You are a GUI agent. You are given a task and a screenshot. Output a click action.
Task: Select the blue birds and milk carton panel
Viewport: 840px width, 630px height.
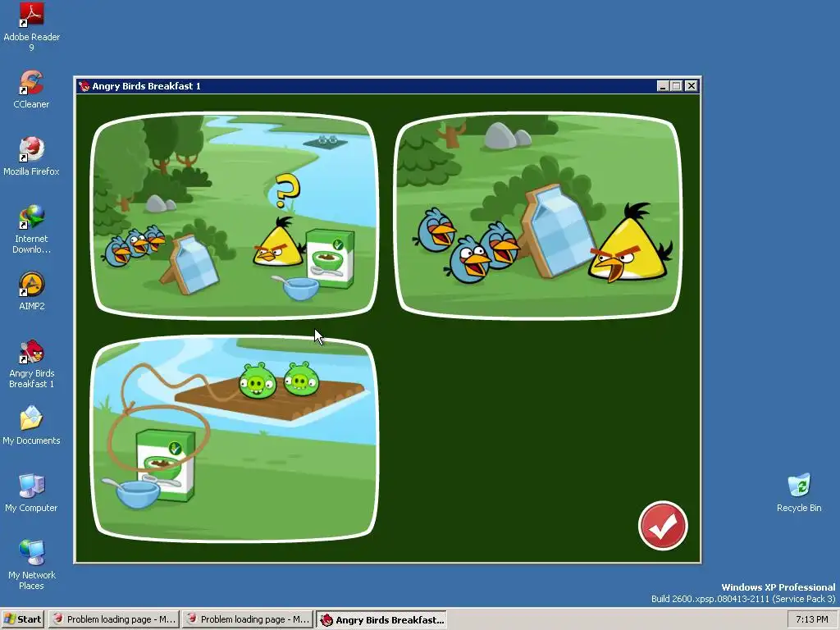(538, 216)
